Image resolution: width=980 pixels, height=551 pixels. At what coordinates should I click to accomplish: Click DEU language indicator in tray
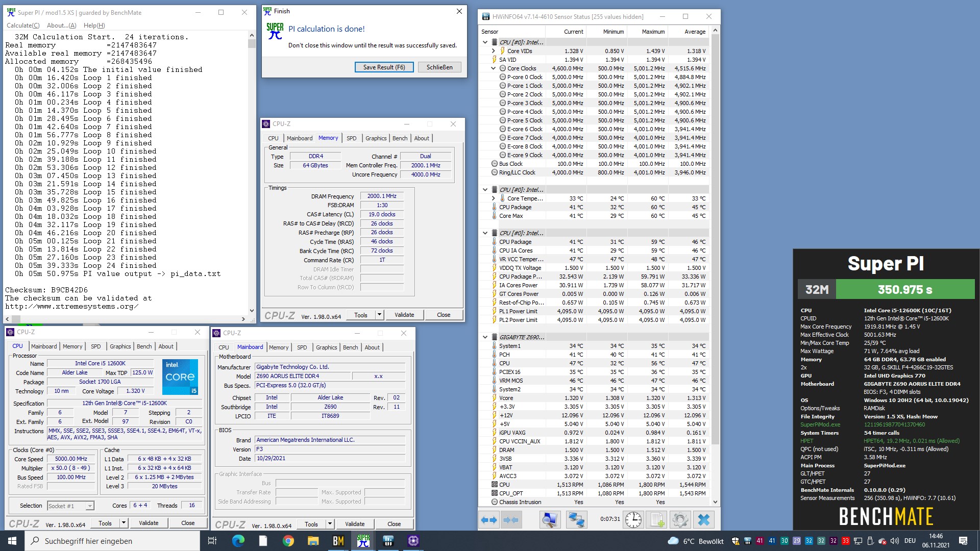910,541
